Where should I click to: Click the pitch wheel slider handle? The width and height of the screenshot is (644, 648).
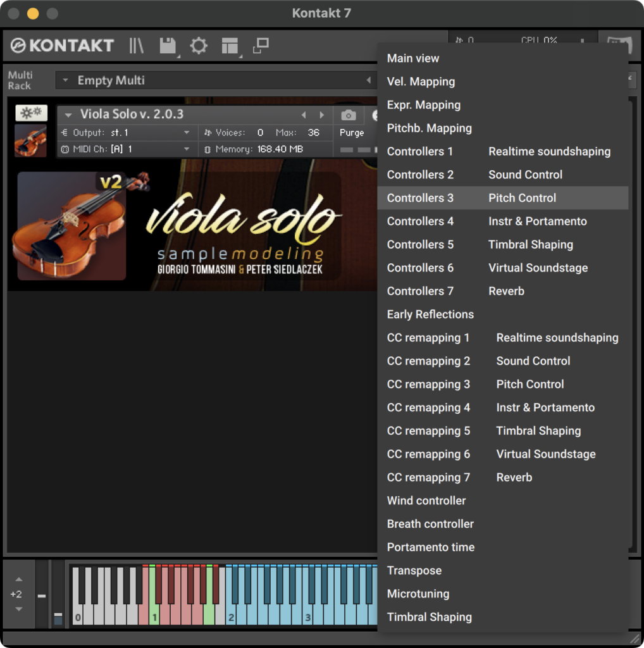(42, 596)
